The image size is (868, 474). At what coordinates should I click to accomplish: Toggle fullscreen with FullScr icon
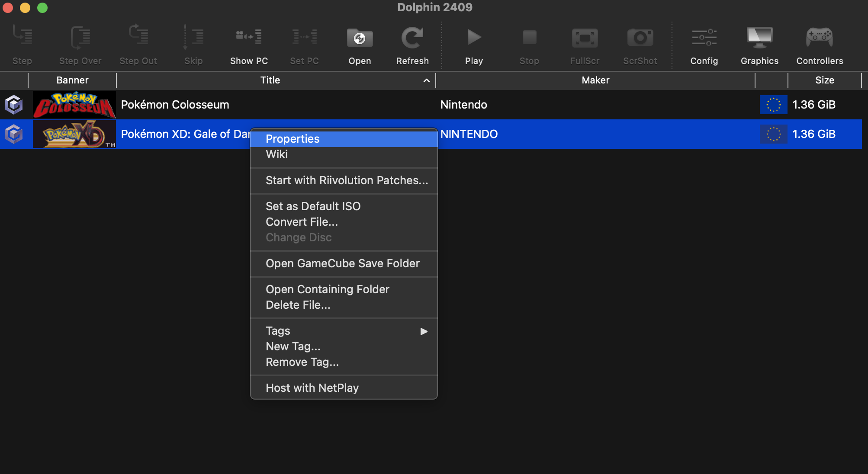[585, 38]
